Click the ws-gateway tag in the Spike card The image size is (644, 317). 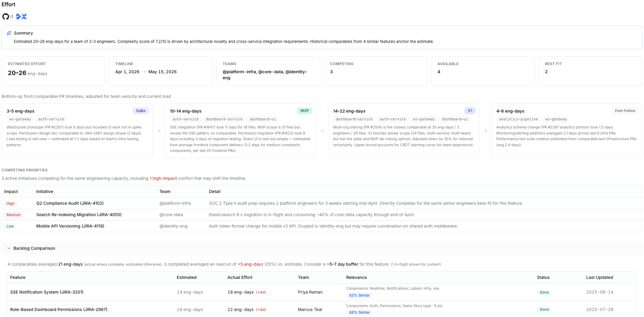[x=20, y=119]
